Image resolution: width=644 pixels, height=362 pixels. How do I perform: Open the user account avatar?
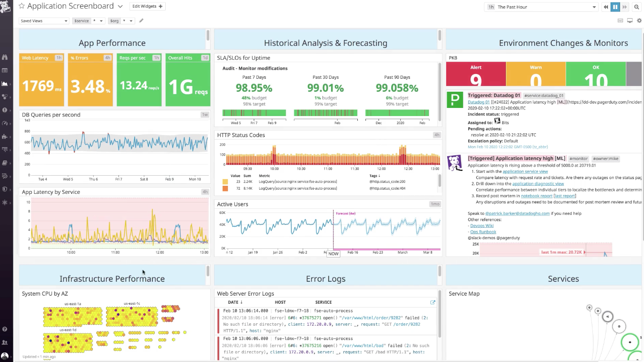click(5, 356)
